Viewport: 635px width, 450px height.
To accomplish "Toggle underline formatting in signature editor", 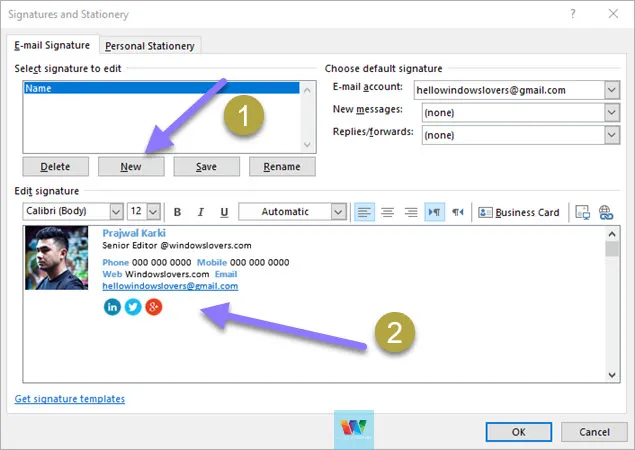I will click(224, 212).
